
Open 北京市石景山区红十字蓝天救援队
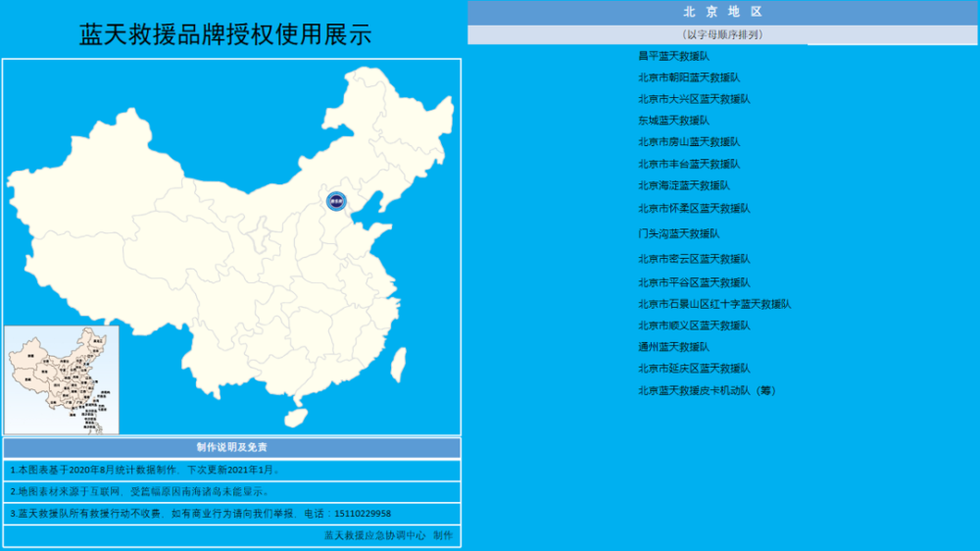click(714, 304)
